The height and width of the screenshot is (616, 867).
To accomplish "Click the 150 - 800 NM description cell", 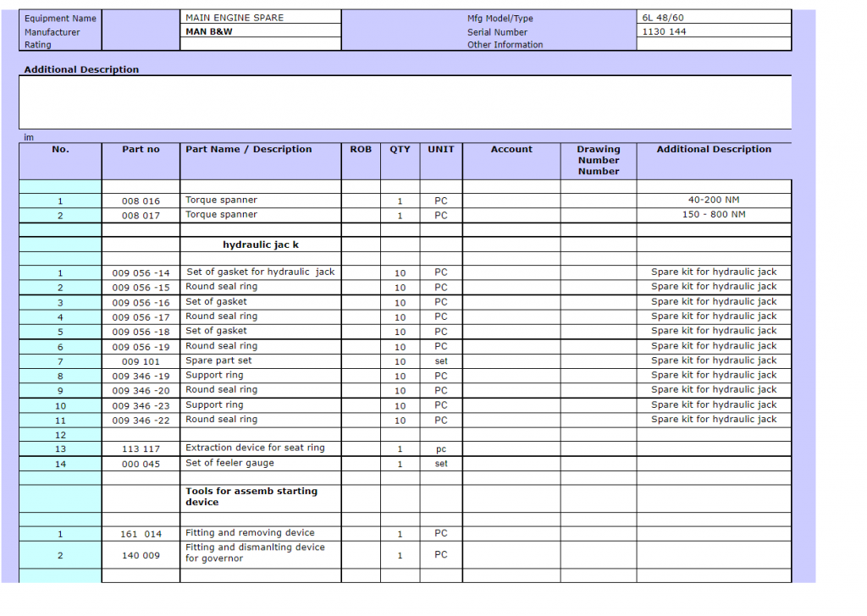I will point(713,215).
